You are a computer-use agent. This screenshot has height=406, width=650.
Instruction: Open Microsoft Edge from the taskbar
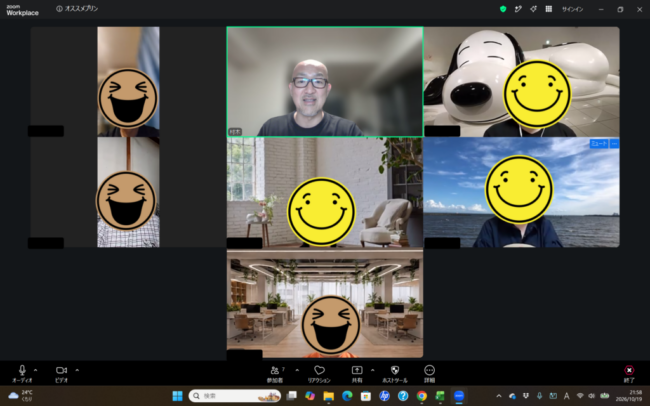click(347, 396)
